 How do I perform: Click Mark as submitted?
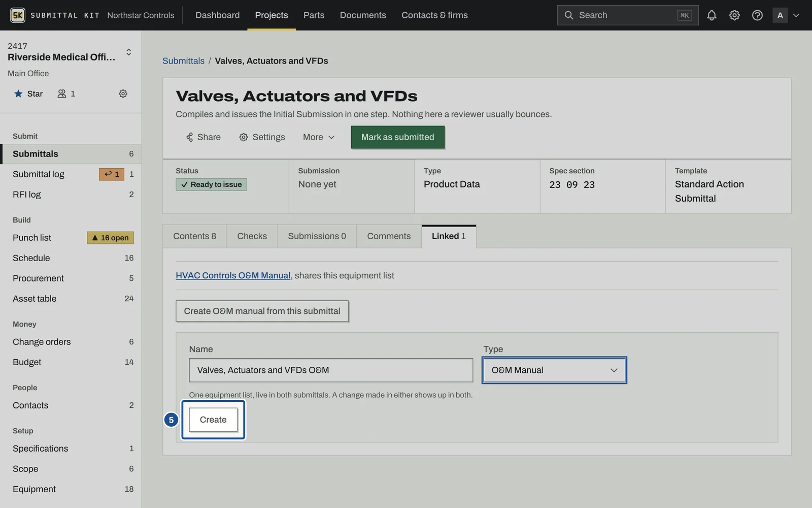398,137
